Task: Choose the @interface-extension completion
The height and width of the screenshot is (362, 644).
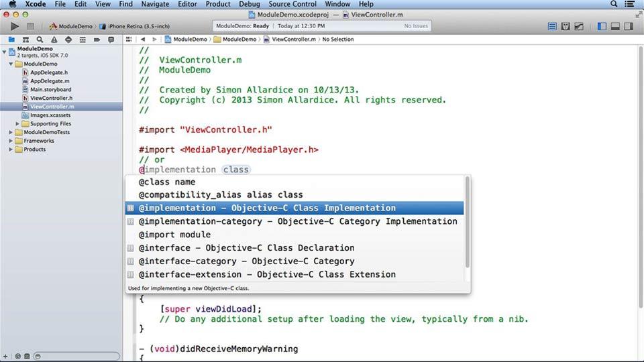Action: point(294,275)
